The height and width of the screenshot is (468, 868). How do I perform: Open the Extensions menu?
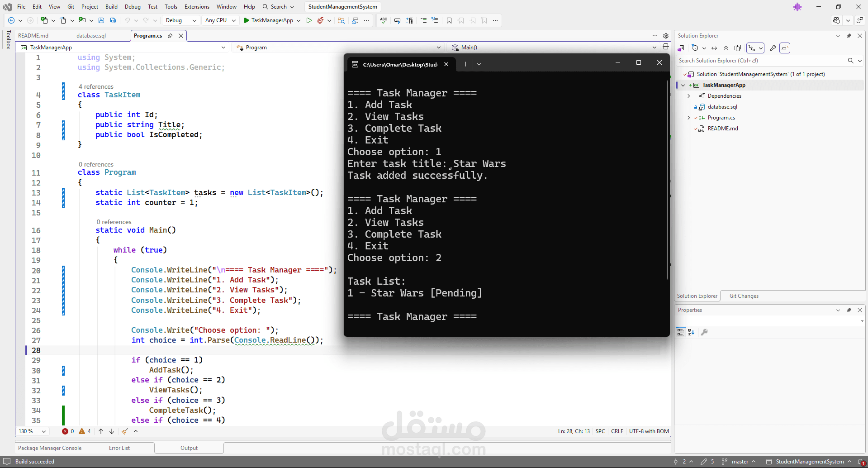point(197,7)
